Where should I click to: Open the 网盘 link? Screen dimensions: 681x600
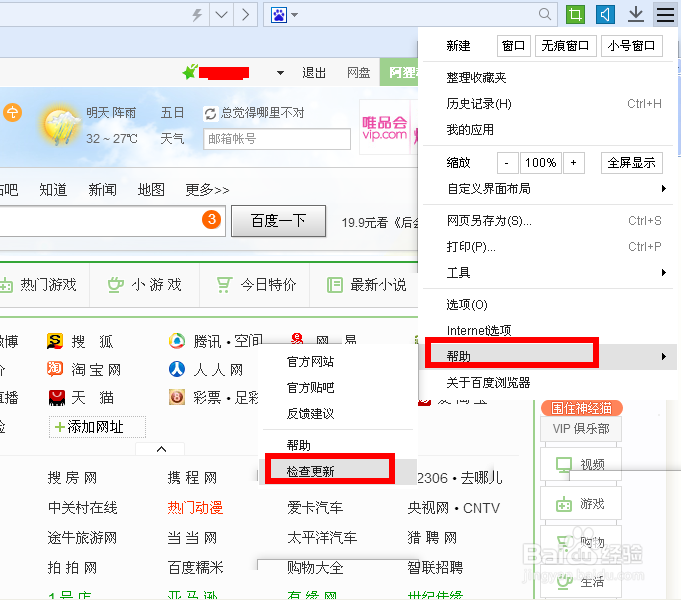[358, 73]
